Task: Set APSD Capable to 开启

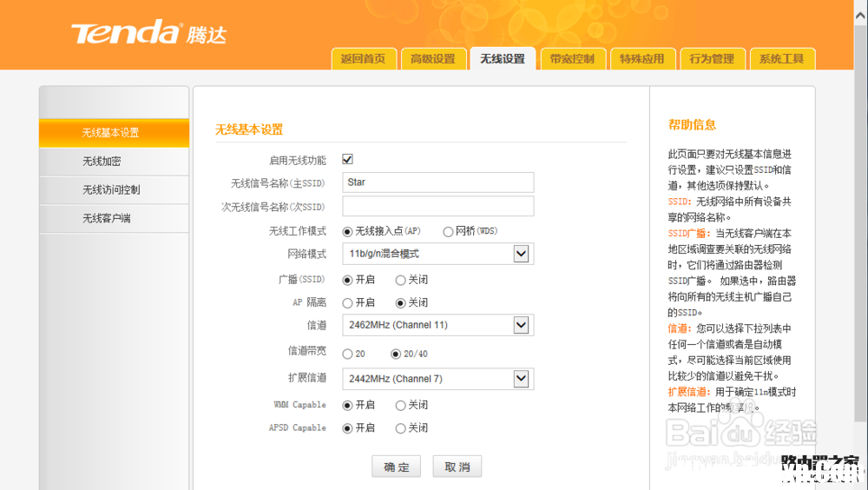Action: [348, 428]
